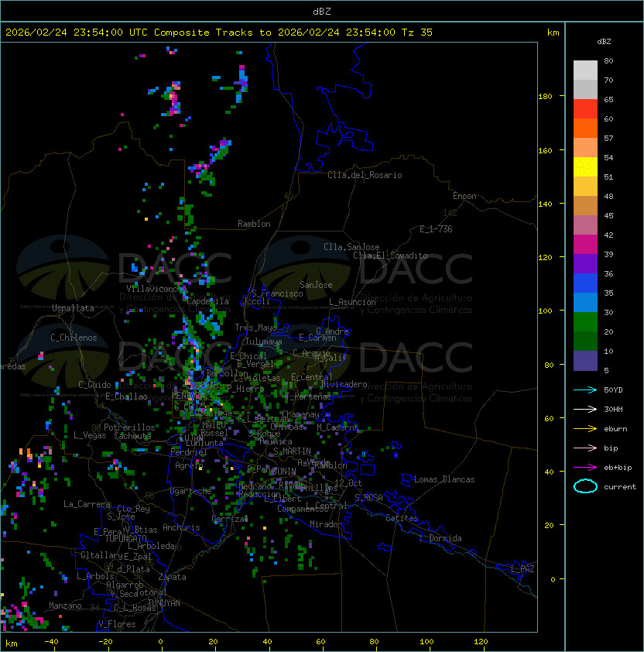Image resolution: width=644 pixels, height=652 pixels.
Task: Click the 50YD cyan arrow legend icon
Action: coord(585,389)
